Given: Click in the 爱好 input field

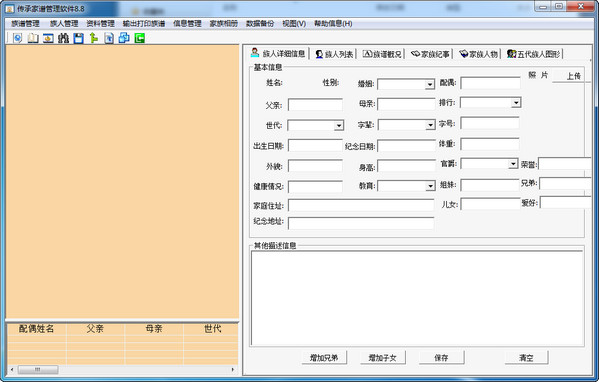Looking at the screenshot, I should tap(565, 202).
